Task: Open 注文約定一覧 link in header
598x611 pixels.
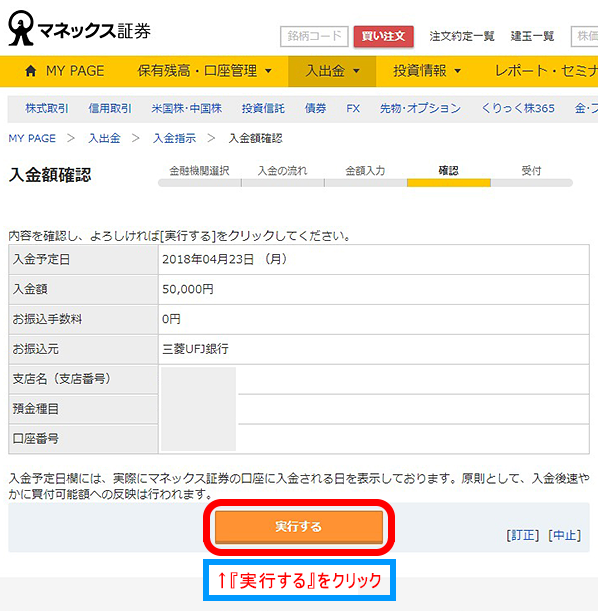Action: coord(462,36)
